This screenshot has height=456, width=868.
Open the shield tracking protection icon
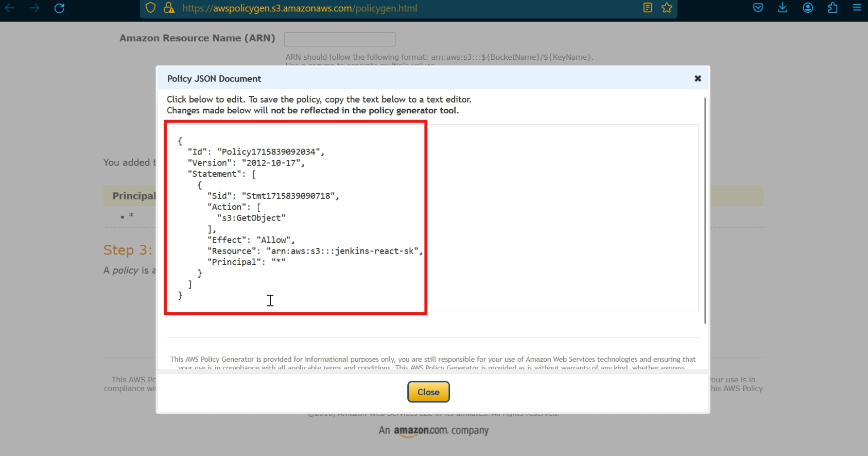(150, 8)
